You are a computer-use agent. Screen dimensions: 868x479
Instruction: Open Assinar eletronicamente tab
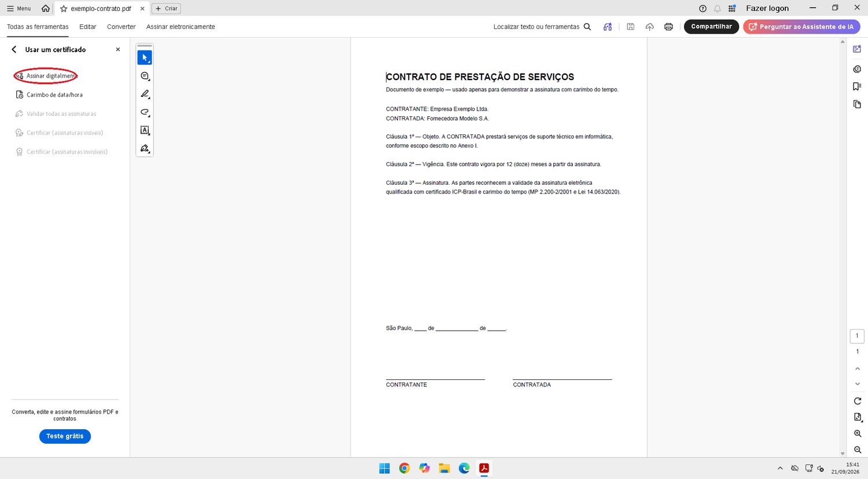pos(181,27)
